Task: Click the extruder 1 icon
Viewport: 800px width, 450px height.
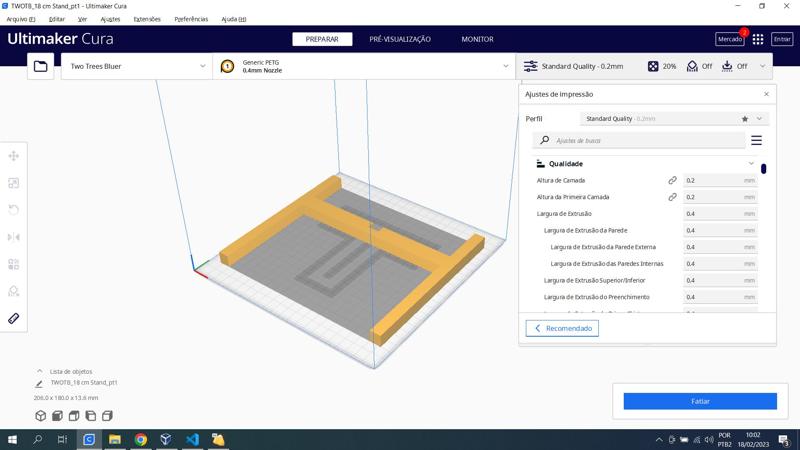Action: point(227,66)
